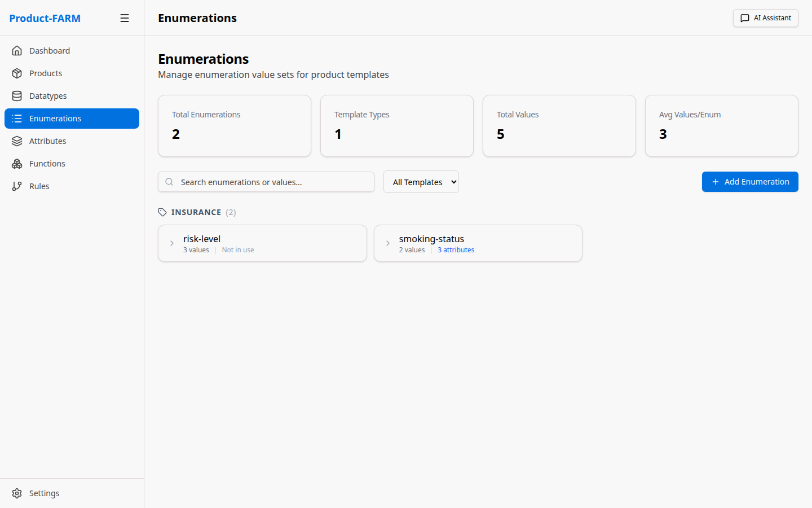The height and width of the screenshot is (508, 812).
Task: Click the search enumerations input field
Action: tap(266, 182)
